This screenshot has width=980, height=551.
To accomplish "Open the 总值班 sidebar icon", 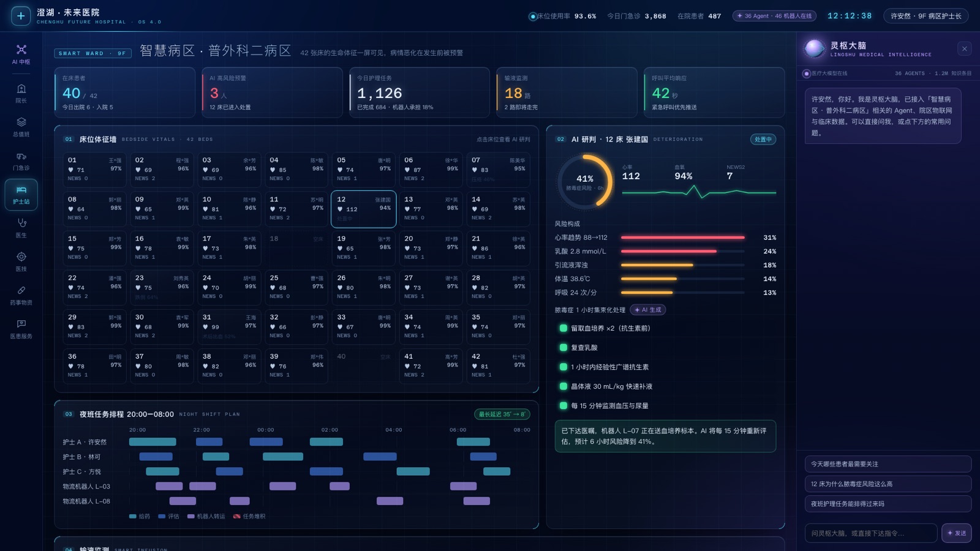I will point(21,127).
